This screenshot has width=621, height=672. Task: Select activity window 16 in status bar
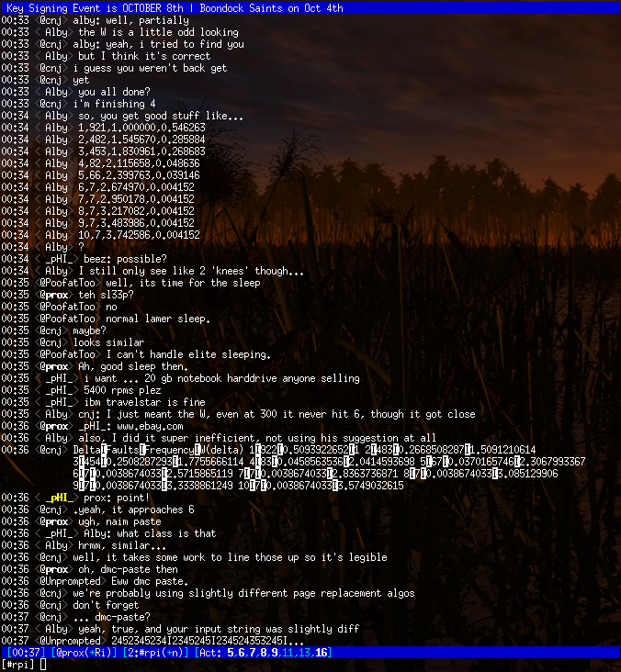tap(322, 653)
